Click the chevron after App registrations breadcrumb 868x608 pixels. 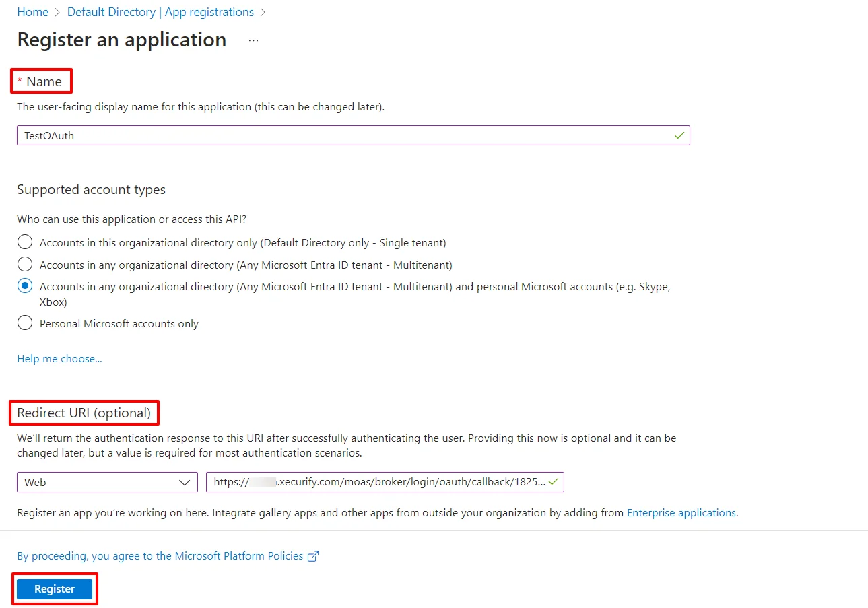(263, 11)
